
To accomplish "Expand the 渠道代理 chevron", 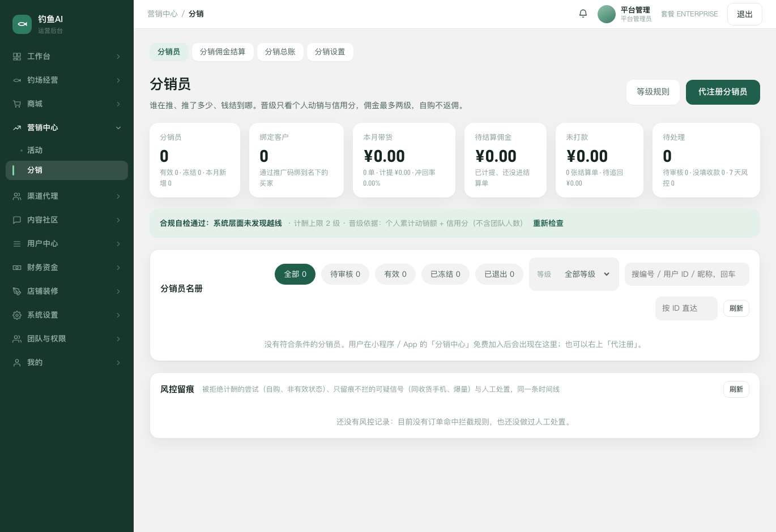I will [x=118, y=196].
